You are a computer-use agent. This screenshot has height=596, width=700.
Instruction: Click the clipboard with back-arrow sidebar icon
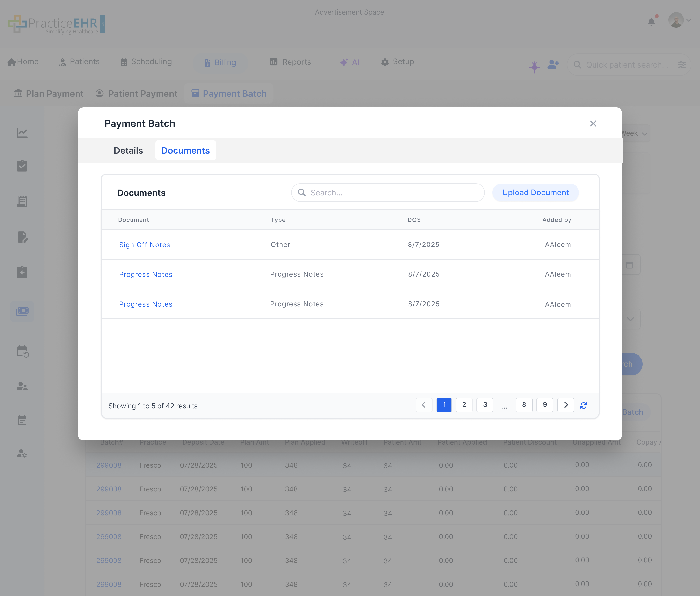(x=22, y=272)
